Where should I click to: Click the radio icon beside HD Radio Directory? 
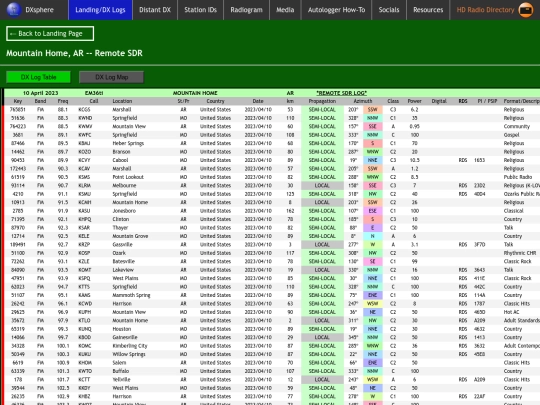(x=526, y=10)
